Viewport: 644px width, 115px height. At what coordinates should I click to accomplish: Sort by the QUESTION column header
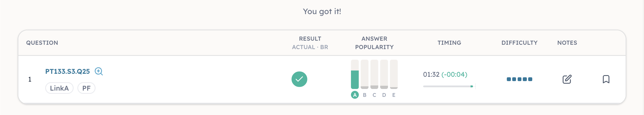pyautogui.click(x=42, y=43)
